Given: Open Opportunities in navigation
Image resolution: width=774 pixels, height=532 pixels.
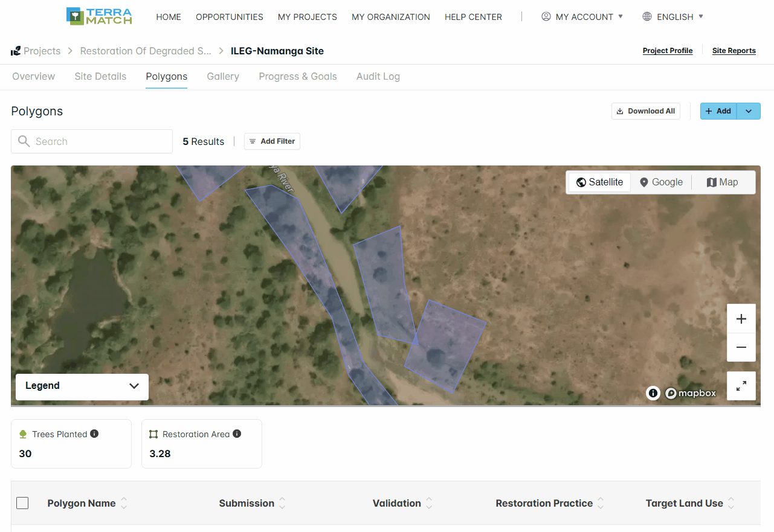Looking at the screenshot, I should click(x=230, y=17).
